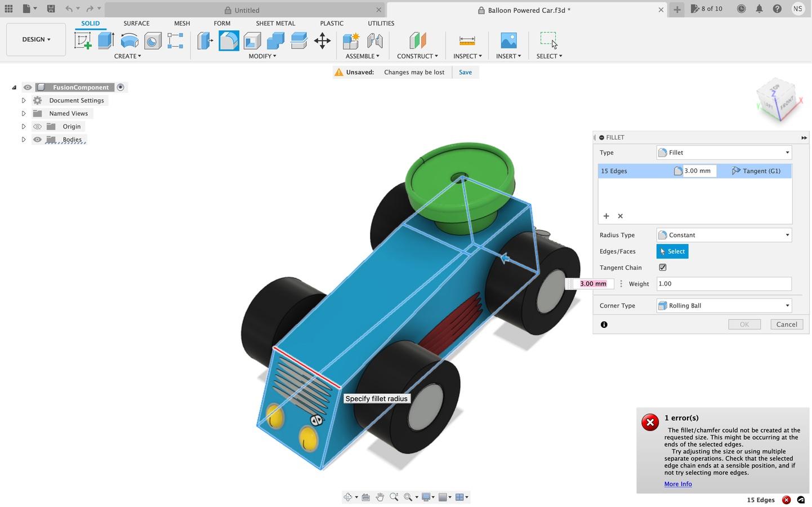Open the More Info error link
The height and width of the screenshot is (507, 812).
click(x=678, y=484)
